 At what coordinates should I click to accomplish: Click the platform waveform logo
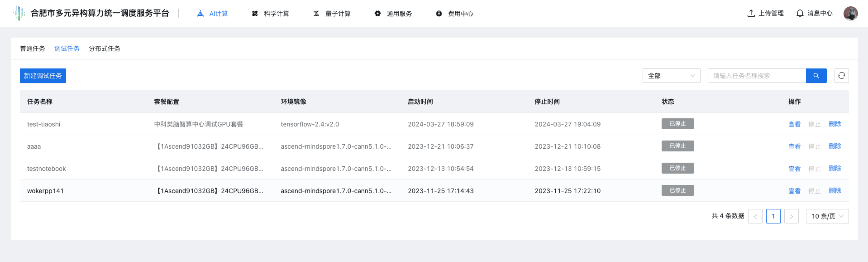[19, 13]
